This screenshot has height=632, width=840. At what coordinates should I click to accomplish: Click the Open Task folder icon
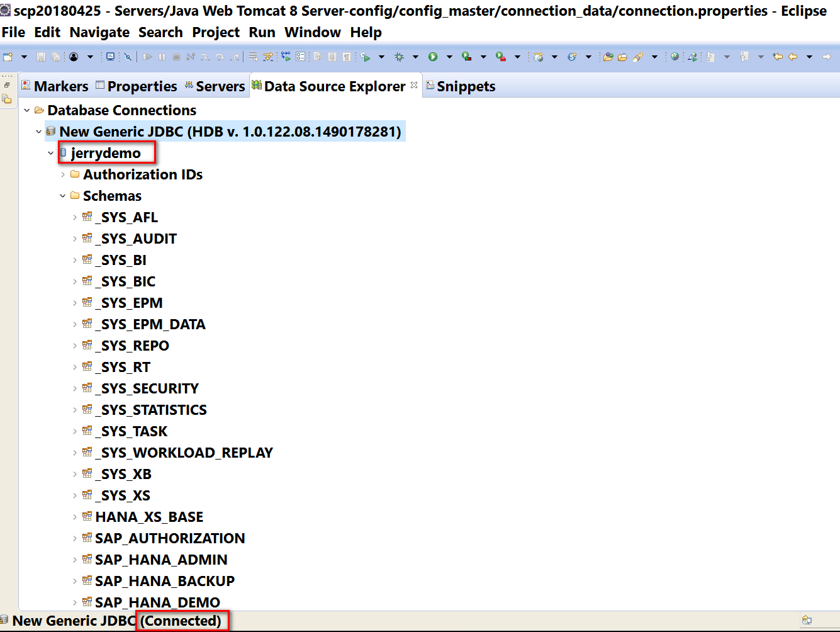[x=622, y=57]
